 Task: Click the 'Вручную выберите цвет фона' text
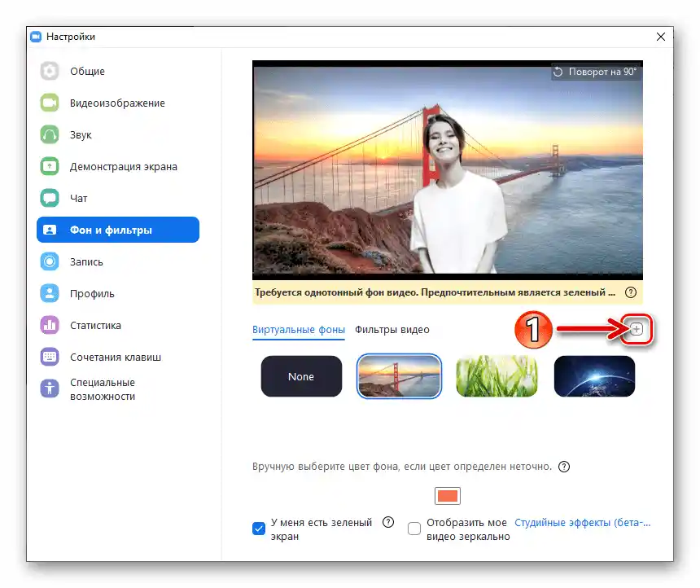[x=402, y=467]
